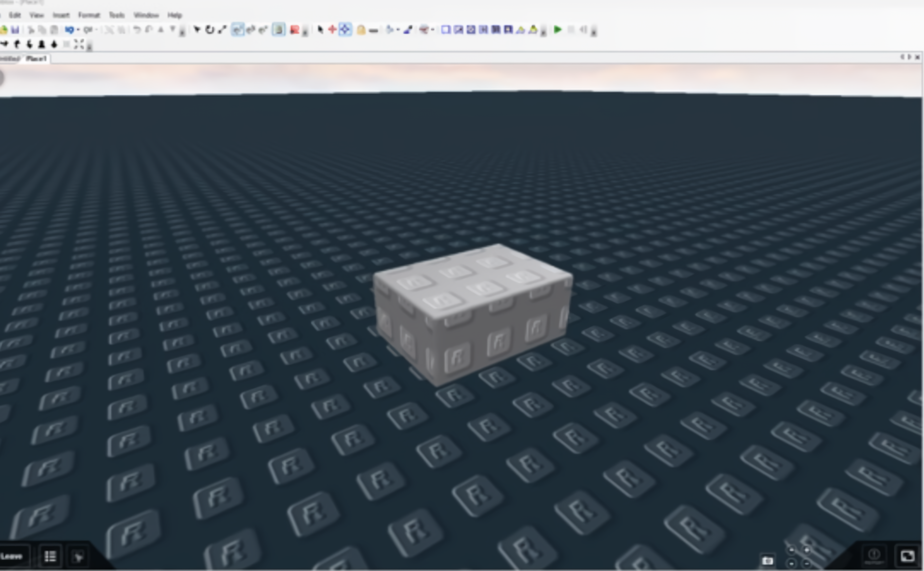Click the lower-right camera control arrow
The height and width of the screenshot is (571, 924).
click(x=806, y=564)
